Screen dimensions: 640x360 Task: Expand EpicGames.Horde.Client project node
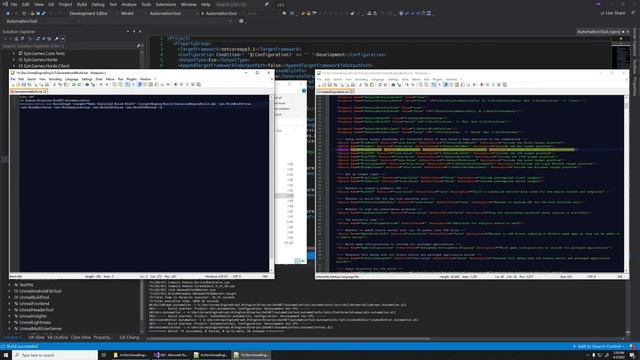(x=13, y=66)
